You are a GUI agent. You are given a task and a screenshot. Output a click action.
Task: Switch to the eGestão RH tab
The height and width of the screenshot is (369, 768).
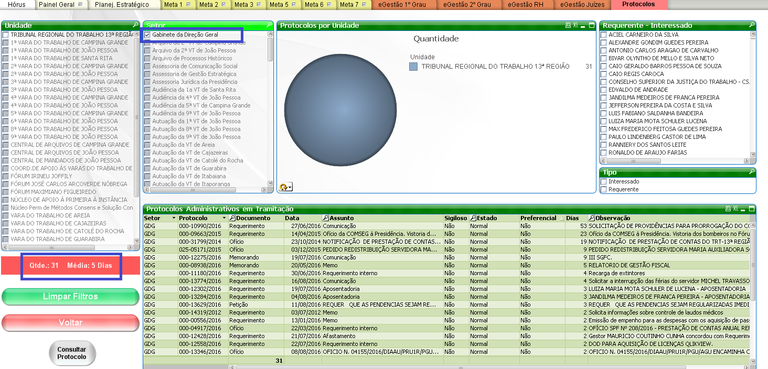coord(525,4)
